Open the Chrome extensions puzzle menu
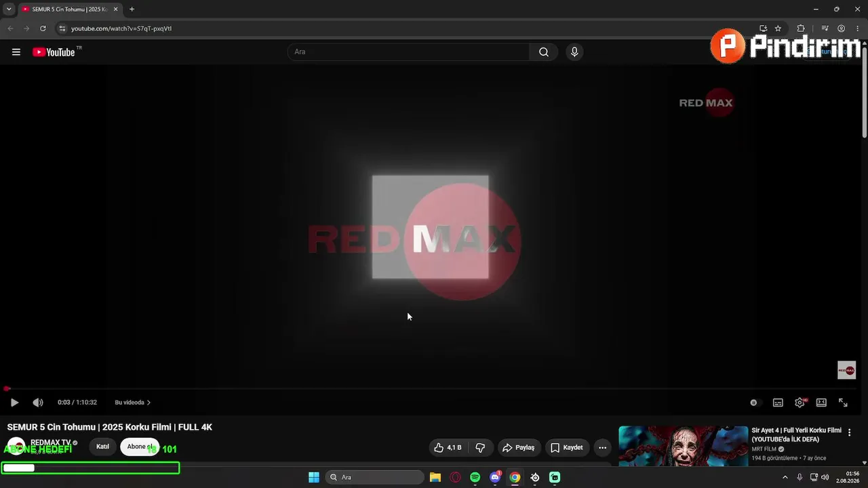Screen dimensions: 868x488 (x=801, y=28)
